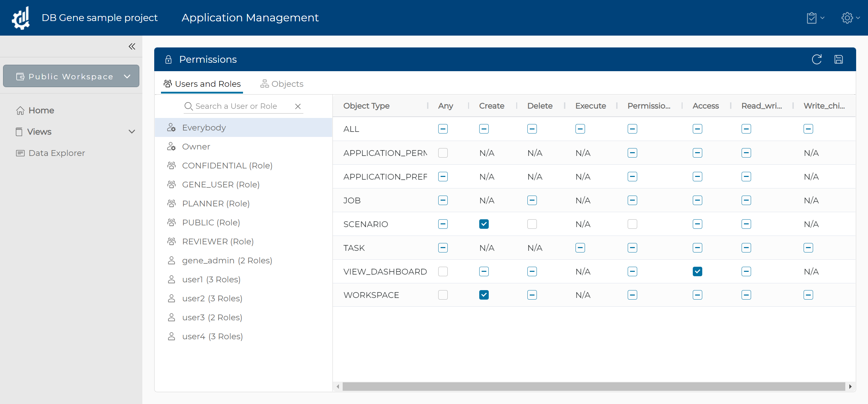This screenshot has width=868, height=404.
Task: Click the refresh permissions icon
Action: 816,59
